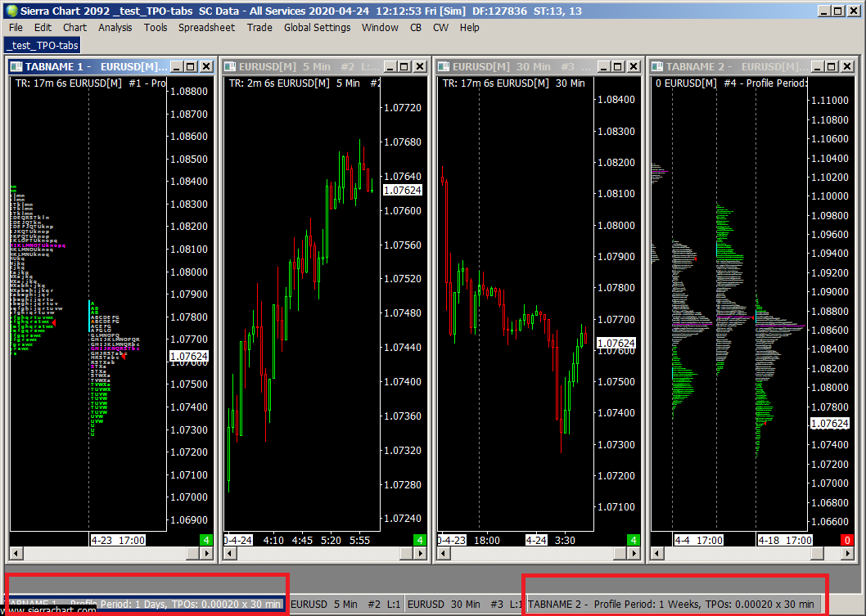Open the Edit menu
The width and height of the screenshot is (866, 616).
pyautogui.click(x=43, y=28)
